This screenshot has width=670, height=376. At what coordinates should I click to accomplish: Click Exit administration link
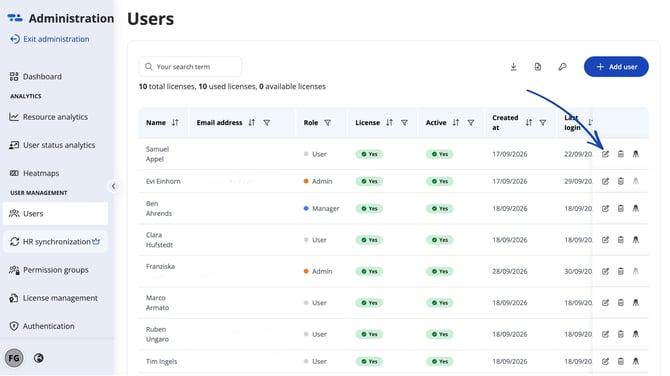coord(50,39)
